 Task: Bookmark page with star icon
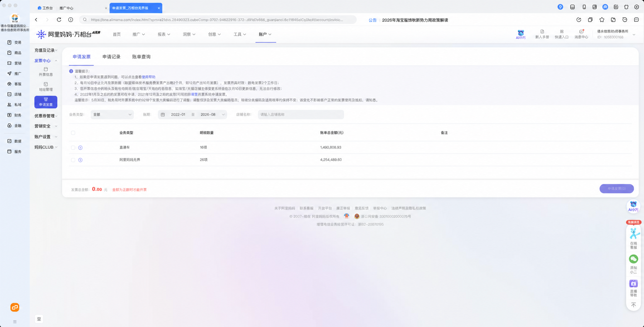[x=602, y=19]
